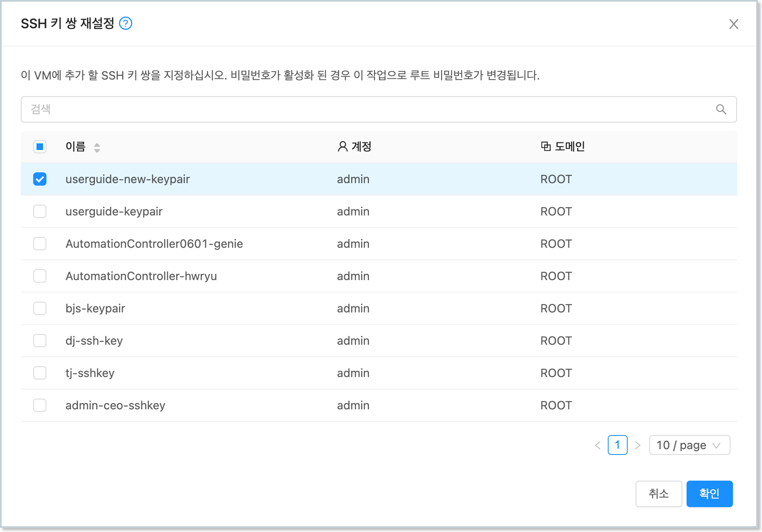Sort the list by name column arrows
The image size is (762, 532).
[x=97, y=148]
